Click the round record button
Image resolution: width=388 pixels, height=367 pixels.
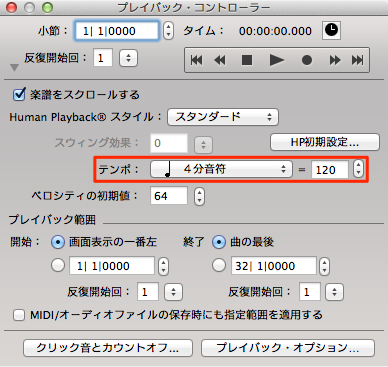click(x=307, y=60)
